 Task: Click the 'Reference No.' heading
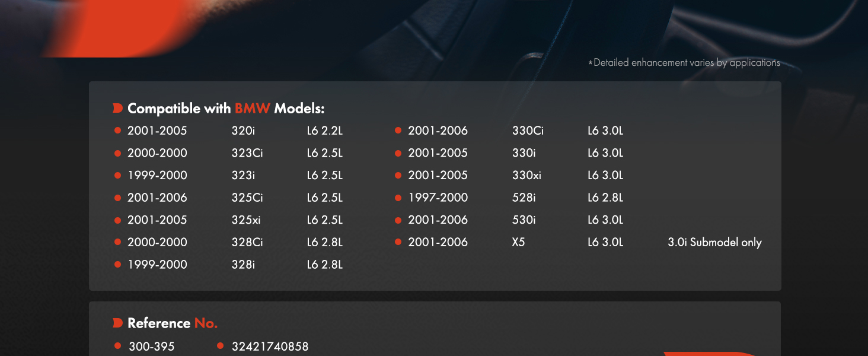click(x=173, y=323)
